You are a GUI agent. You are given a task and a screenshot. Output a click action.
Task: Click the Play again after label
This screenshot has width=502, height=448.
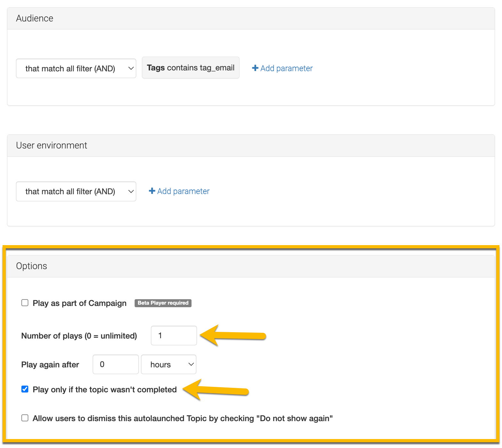(50, 365)
